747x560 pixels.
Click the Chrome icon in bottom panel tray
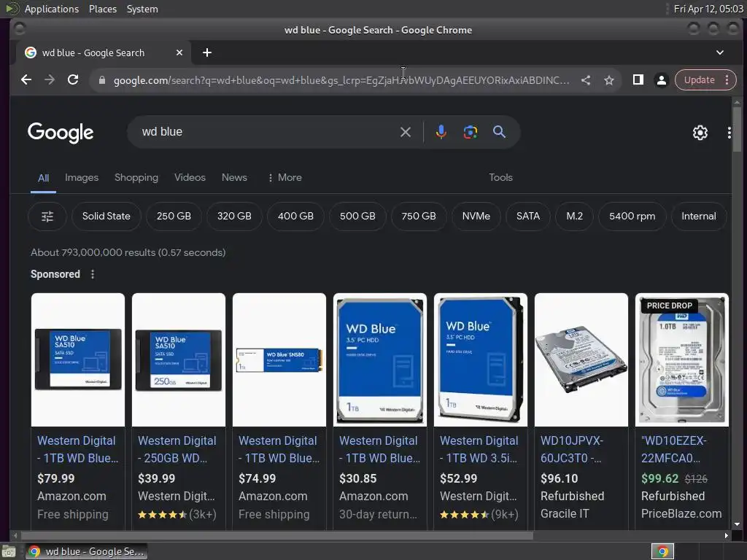(x=662, y=551)
